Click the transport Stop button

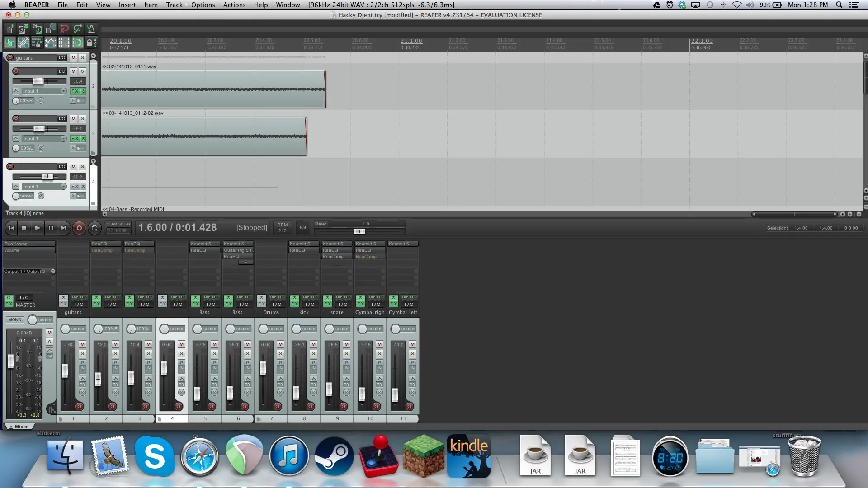24,228
